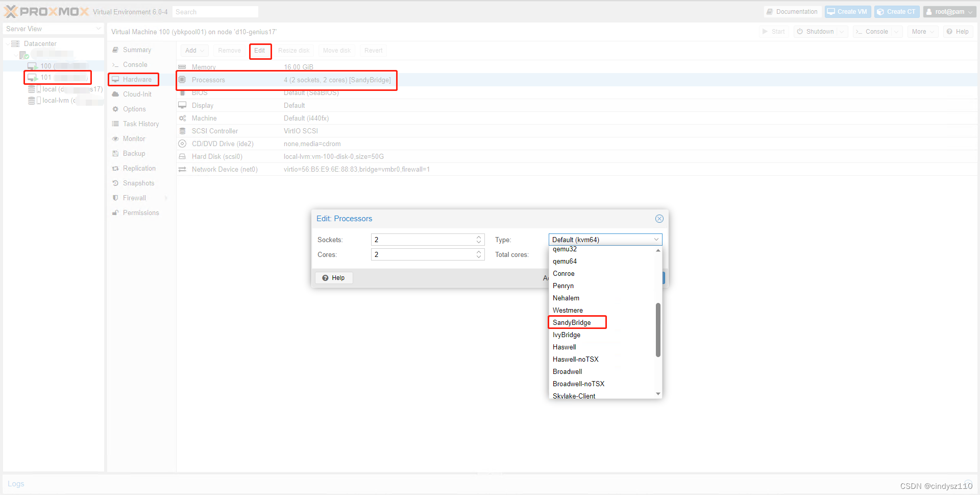Click the Remove button
The image size is (980, 495).
tap(229, 50)
